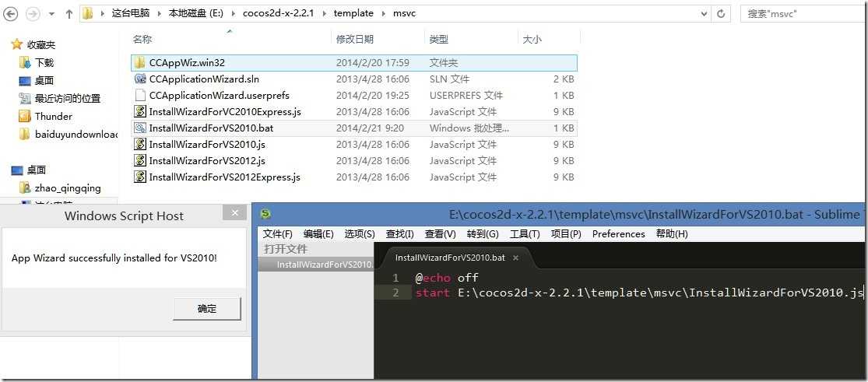The width and height of the screenshot is (868, 382).
Task: Open 项目(P) menu in Sublime Text
Action: 566,234
